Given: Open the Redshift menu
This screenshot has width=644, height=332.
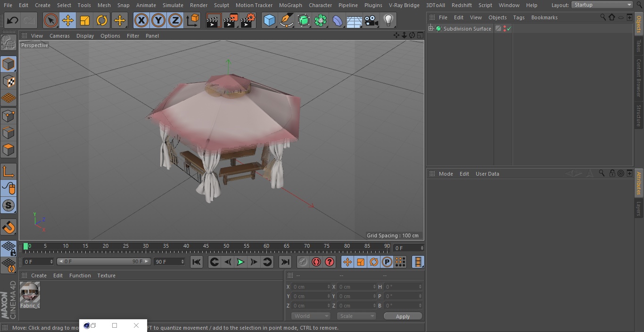Looking at the screenshot, I should pos(462,5).
